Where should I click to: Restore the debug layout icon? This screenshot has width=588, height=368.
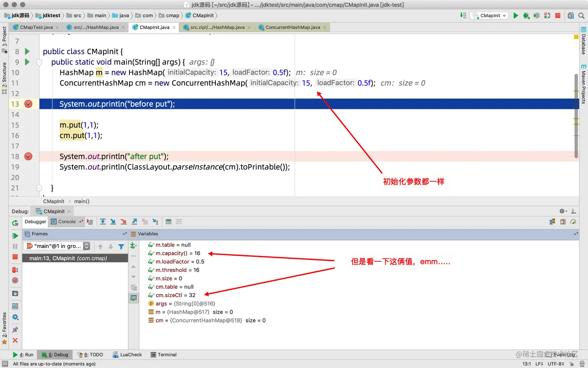[x=15, y=306]
